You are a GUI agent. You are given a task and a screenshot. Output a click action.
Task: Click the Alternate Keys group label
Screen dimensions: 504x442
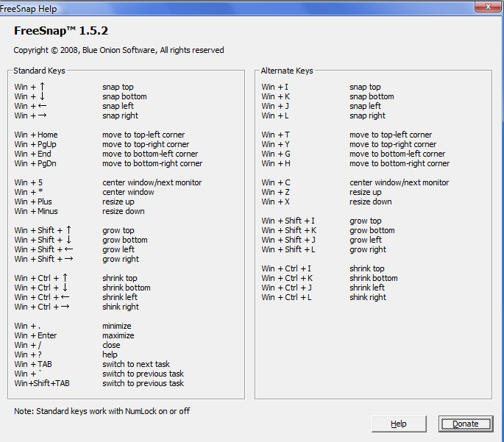click(x=287, y=71)
